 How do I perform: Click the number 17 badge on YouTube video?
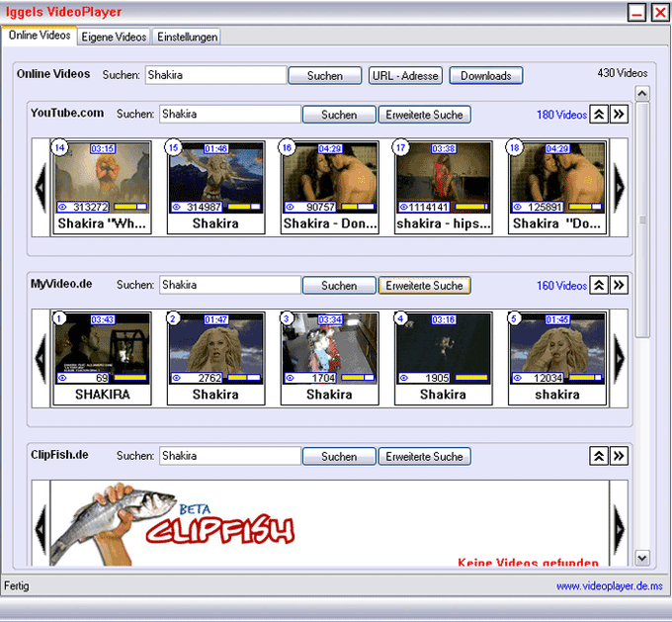click(x=400, y=148)
